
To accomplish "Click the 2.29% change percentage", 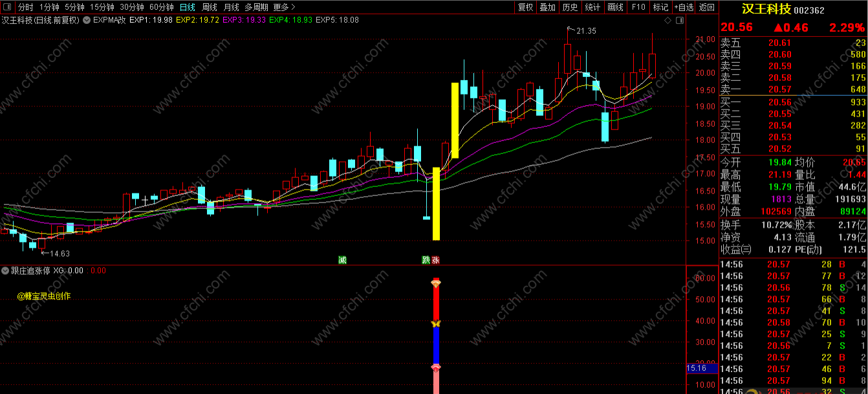I will (x=847, y=28).
